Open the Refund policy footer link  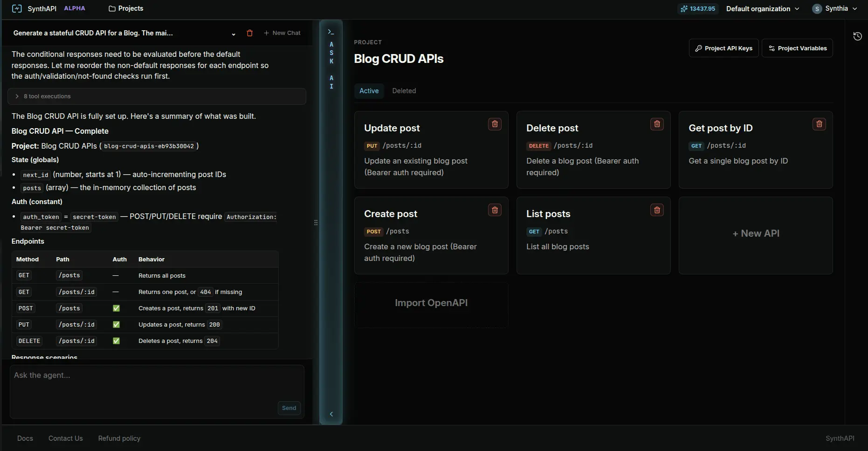click(x=119, y=438)
